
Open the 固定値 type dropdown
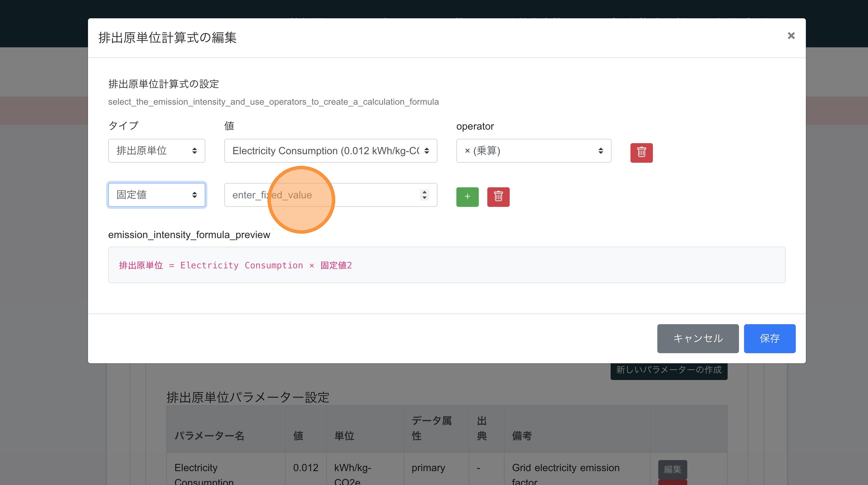click(x=156, y=195)
